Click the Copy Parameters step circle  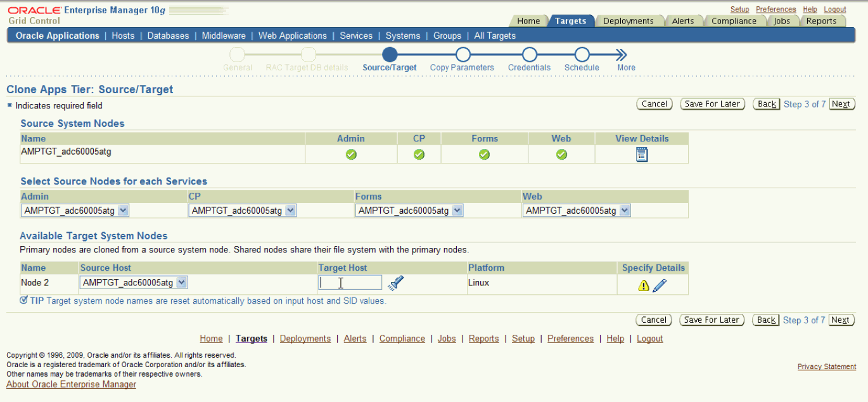click(x=463, y=55)
